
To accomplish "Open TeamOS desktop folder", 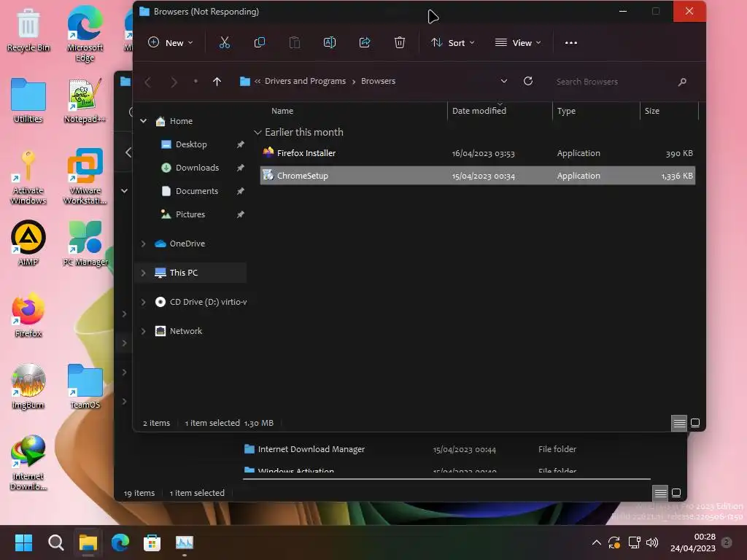I will coord(85,386).
